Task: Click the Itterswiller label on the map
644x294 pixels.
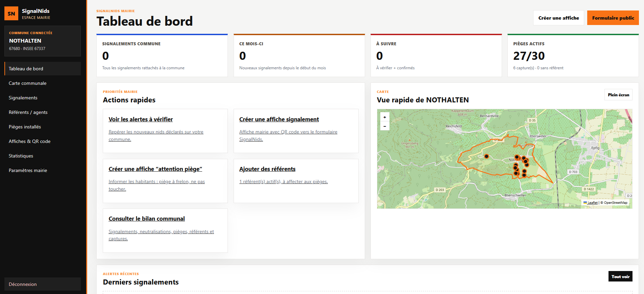Action: pyautogui.click(x=538, y=136)
